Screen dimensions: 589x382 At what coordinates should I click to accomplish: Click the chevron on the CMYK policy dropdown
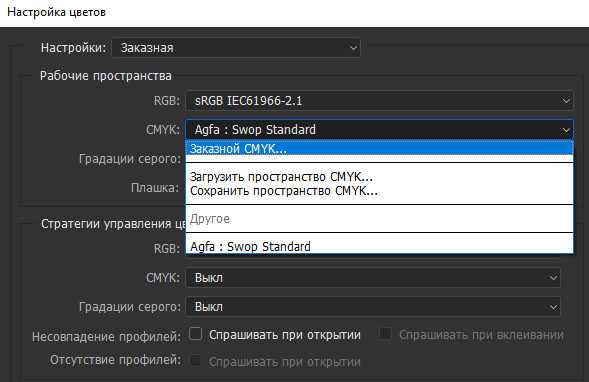coord(553,278)
